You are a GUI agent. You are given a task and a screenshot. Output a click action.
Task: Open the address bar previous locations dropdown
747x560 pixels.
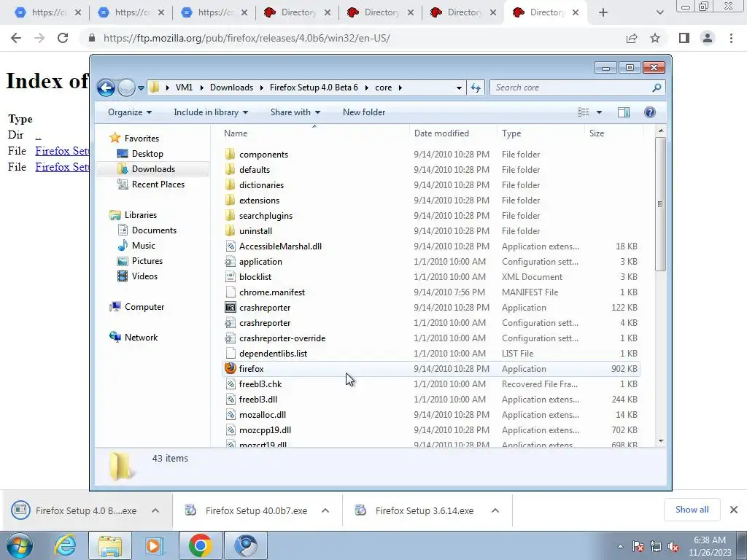coord(459,87)
